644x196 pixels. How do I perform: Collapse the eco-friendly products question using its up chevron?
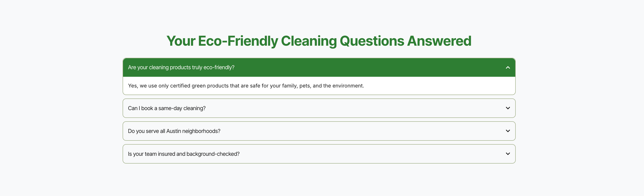point(507,67)
